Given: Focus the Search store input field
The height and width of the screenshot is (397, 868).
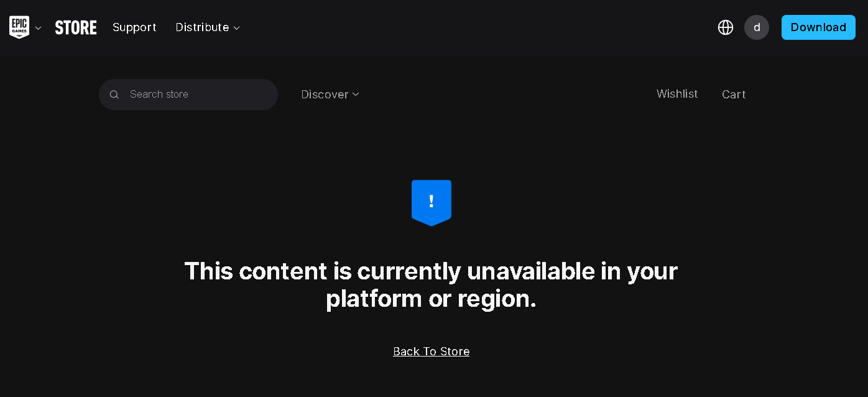Looking at the screenshot, I should [188, 95].
